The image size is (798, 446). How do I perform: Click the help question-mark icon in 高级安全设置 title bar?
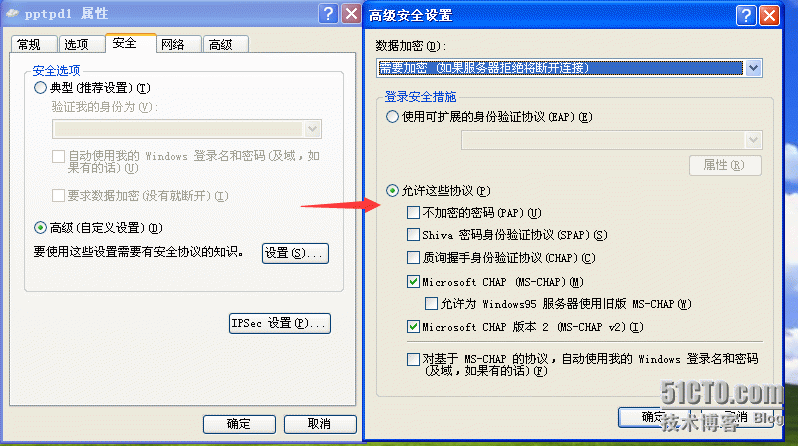[x=746, y=15]
